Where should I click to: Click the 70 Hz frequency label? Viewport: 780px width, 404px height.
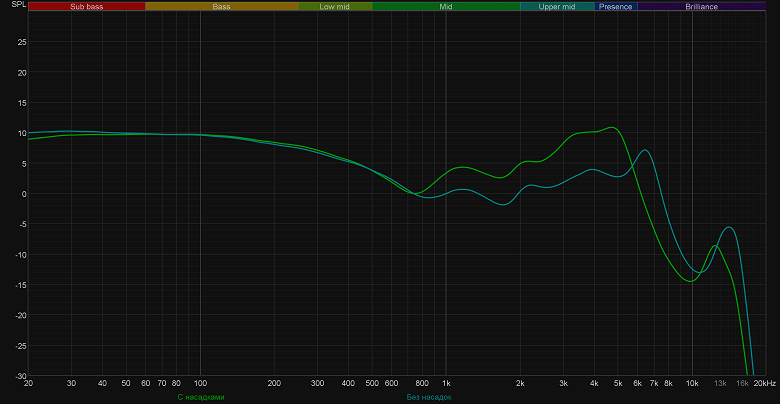(x=162, y=383)
